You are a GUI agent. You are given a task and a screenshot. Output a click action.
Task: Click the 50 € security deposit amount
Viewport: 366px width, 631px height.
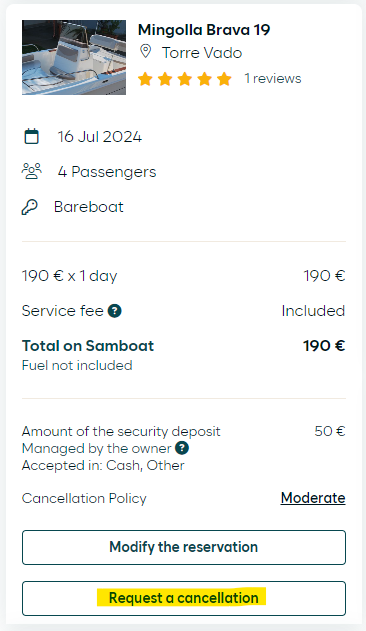click(x=330, y=431)
